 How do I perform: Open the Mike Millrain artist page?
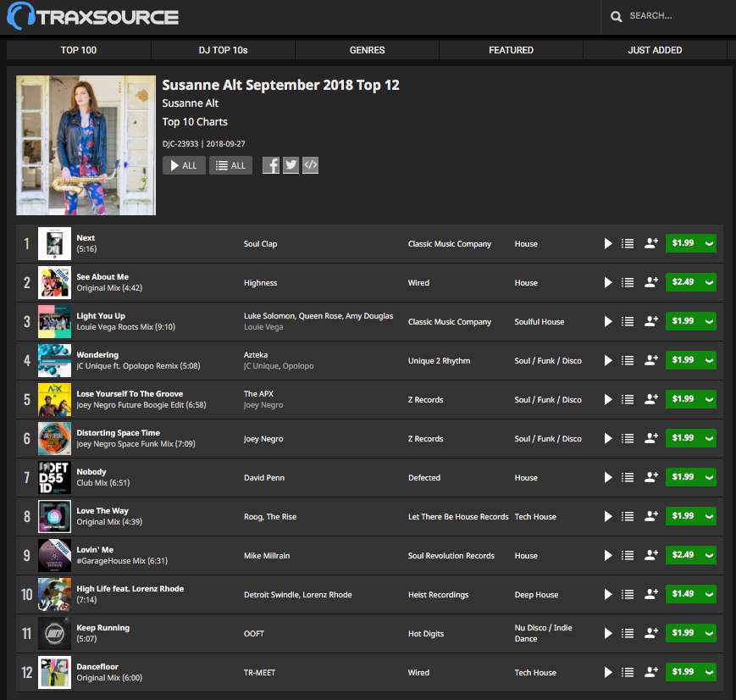[x=267, y=556]
